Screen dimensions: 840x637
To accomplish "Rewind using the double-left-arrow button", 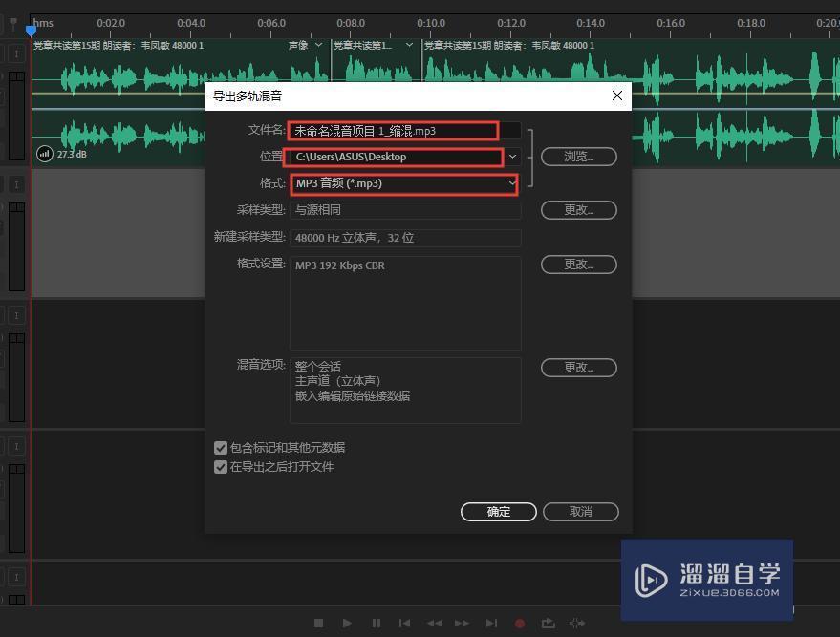I will (x=434, y=623).
